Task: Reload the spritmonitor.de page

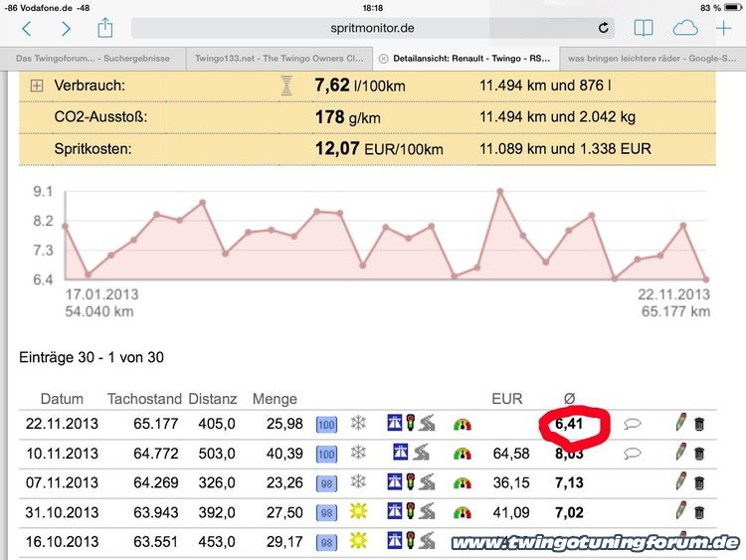Action: click(x=604, y=28)
